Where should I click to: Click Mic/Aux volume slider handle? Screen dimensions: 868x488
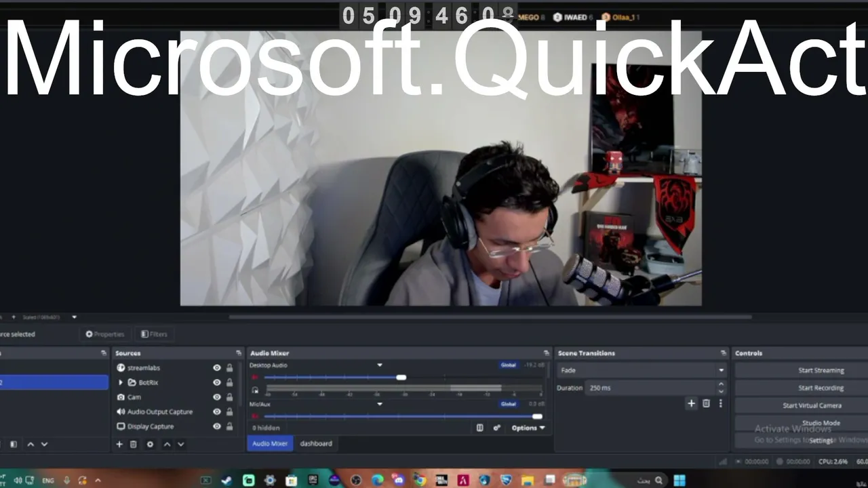pos(538,416)
